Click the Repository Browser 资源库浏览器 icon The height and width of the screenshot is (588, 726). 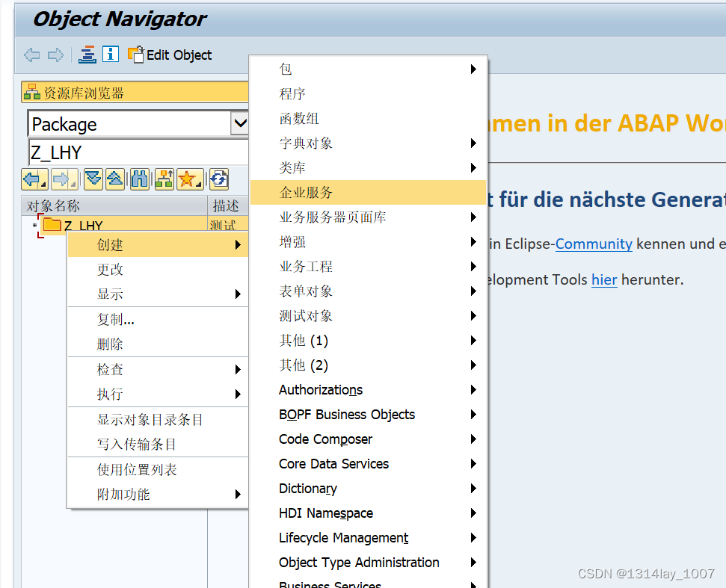pos(32,92)
